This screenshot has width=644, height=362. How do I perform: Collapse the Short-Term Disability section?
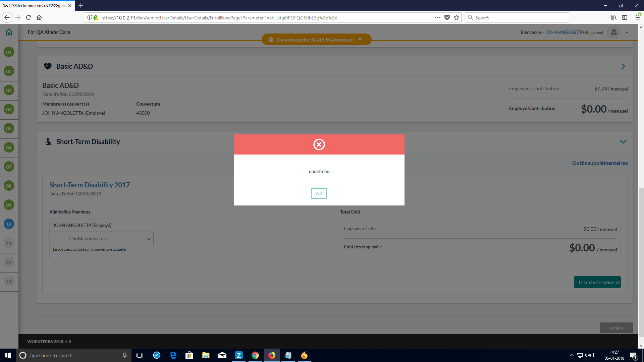[x=623, y=142]
